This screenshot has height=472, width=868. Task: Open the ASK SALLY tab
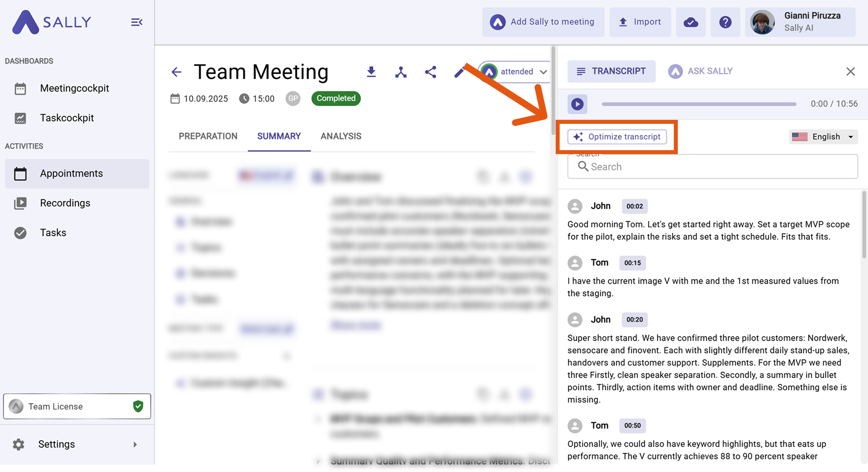click(701, 71)
